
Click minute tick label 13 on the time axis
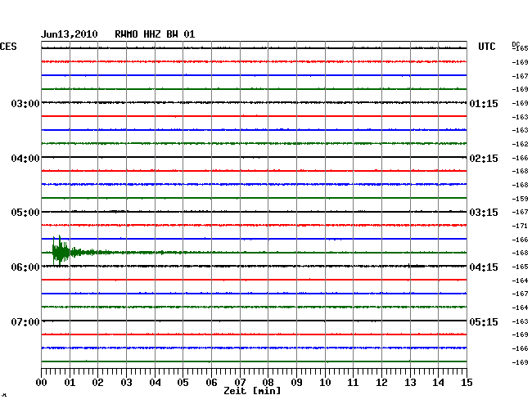click(410, 383)
